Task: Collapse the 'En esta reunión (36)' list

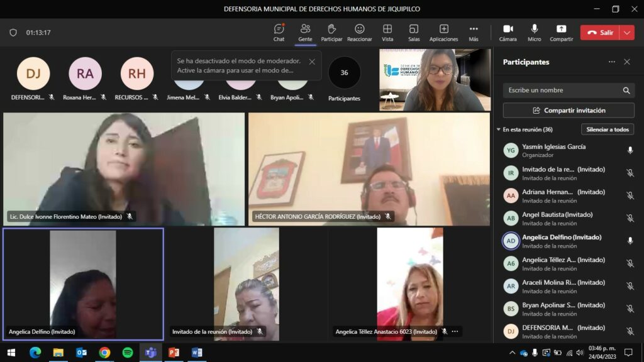Action: point(499,129)
